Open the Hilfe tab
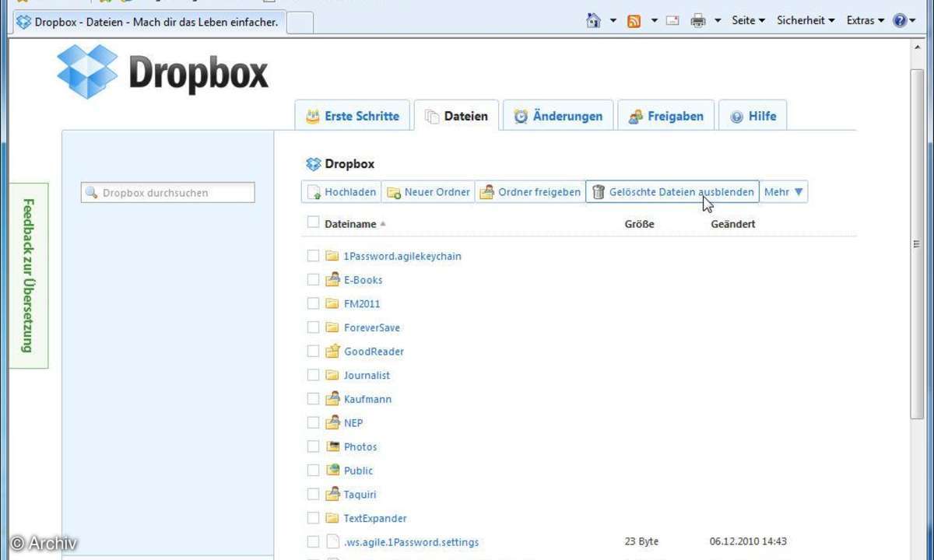The image size is (934, 560). pyautogui.click(x=753, y=116)
